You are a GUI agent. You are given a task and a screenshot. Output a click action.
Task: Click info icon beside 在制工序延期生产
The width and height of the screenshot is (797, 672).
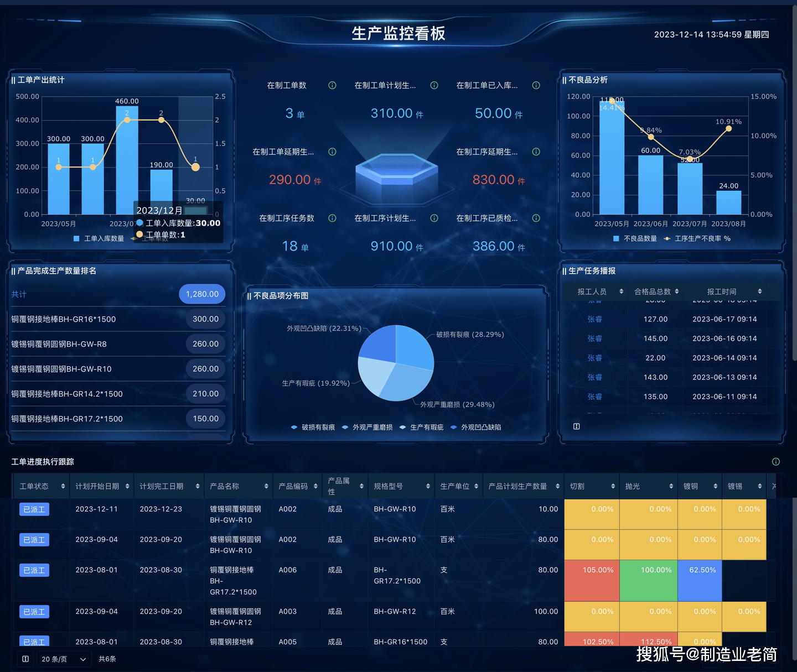pyautogui.click(x=536, y=152)
